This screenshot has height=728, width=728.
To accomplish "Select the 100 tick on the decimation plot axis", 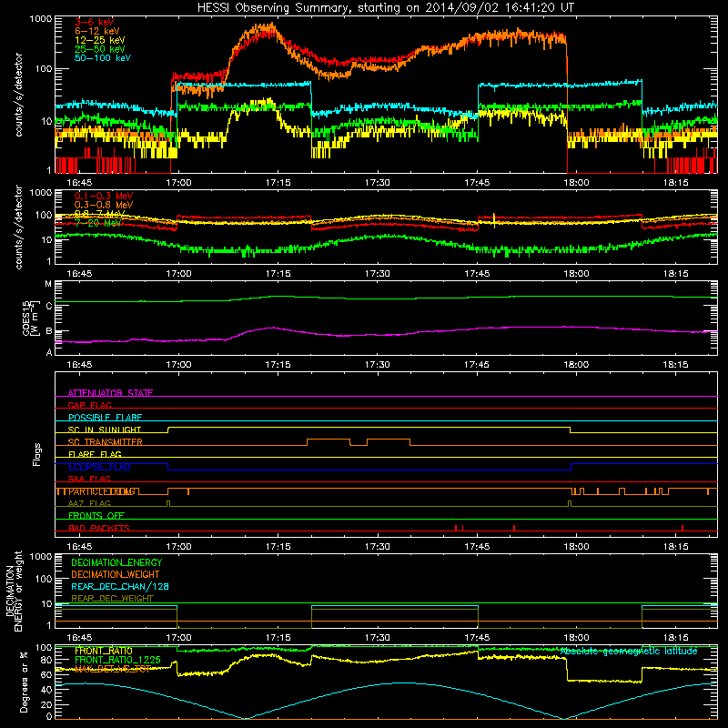I will 44,579.
